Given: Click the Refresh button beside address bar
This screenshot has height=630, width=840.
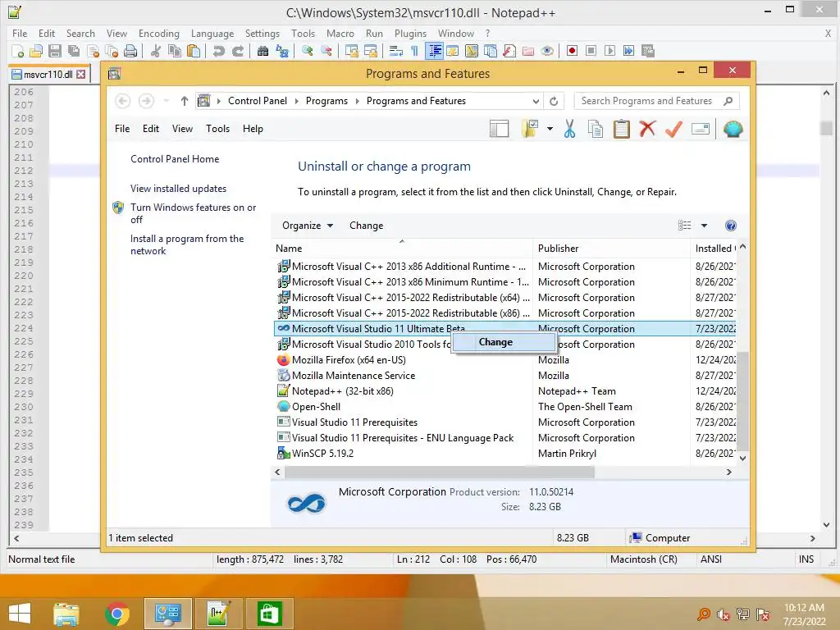Looking at the screenshot, I should [554, 101].
